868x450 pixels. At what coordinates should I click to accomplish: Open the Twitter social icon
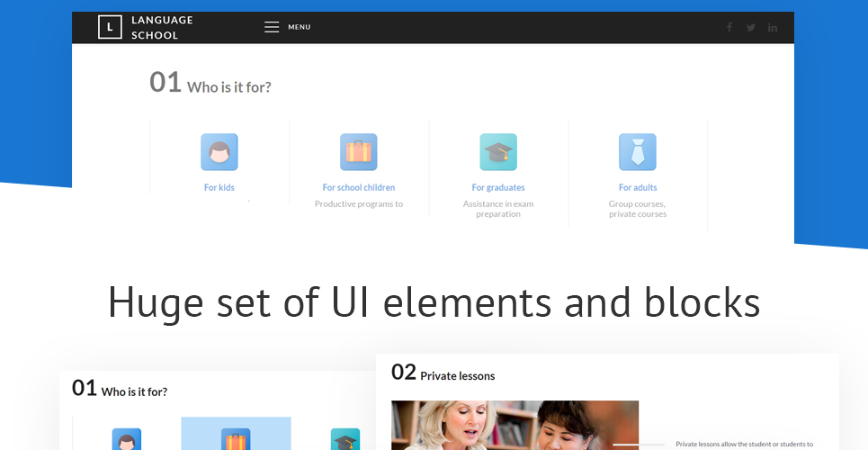pos(751,27)
